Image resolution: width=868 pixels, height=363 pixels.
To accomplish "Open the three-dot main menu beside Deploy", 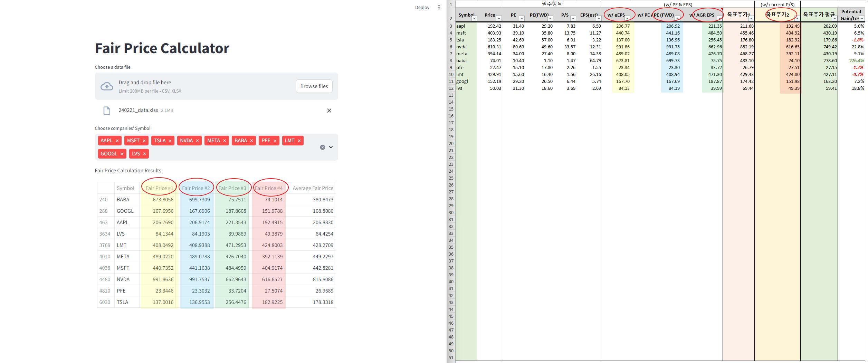I will pos(439,7).
